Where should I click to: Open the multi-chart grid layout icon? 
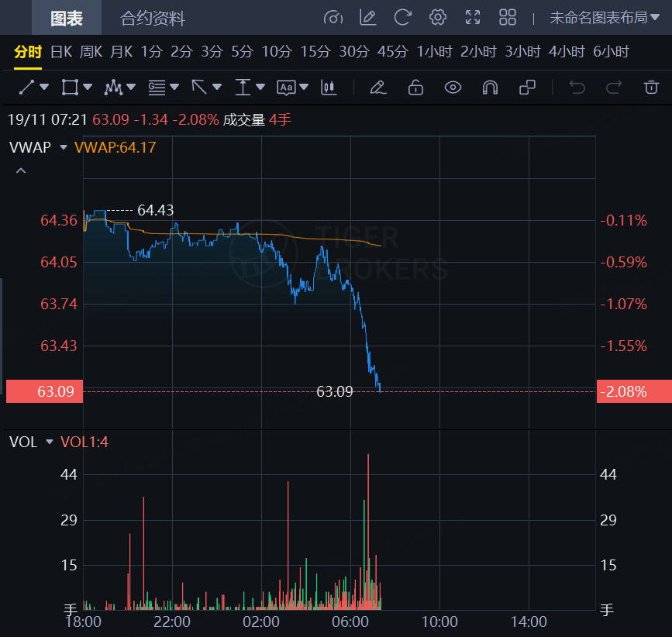point(508,17)
